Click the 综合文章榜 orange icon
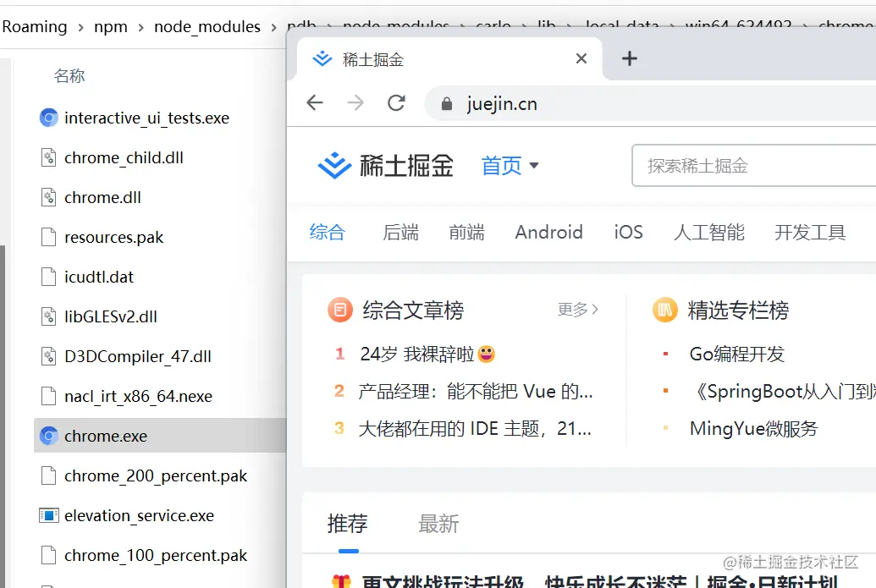The height and width of the screenshot is (588, 876). (x=340, y=310)
